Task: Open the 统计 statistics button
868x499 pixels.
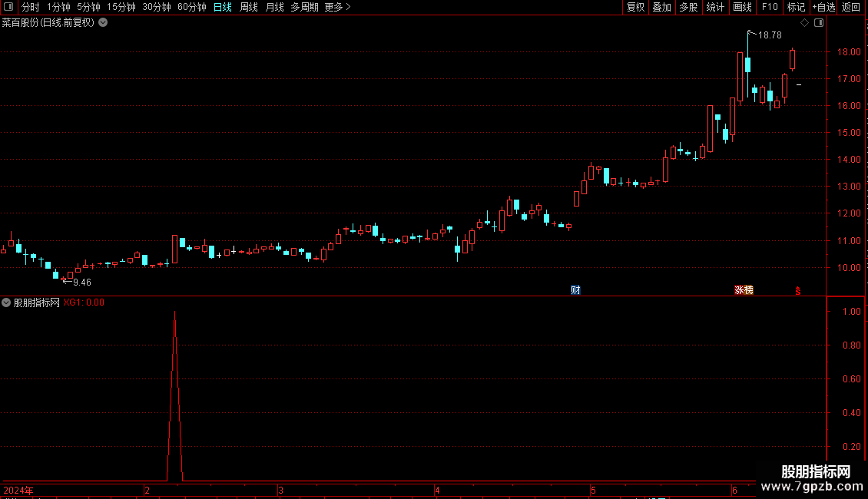Action: coord(714,7)
